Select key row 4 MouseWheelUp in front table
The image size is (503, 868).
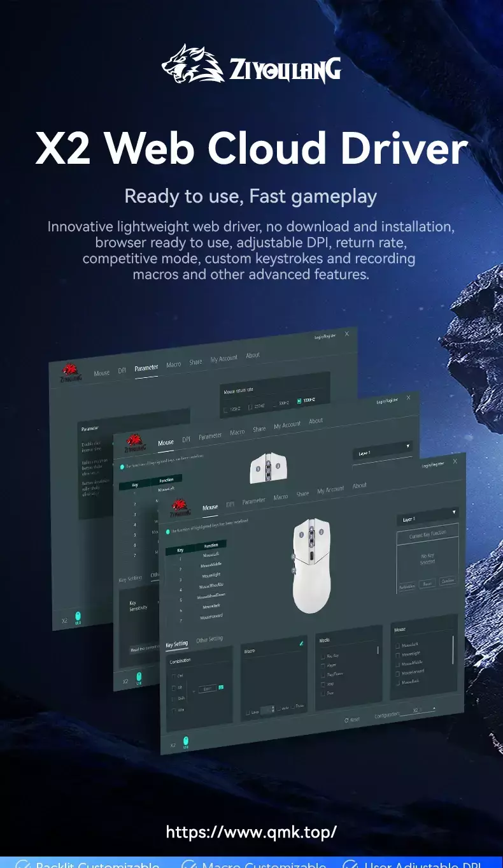[x=196, y=586]
